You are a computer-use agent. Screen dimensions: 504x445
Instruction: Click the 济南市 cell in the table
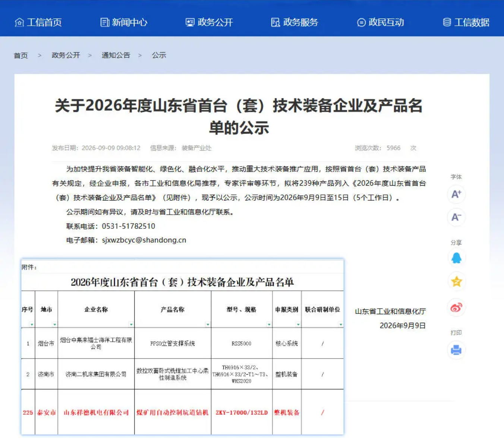[46, 374]
